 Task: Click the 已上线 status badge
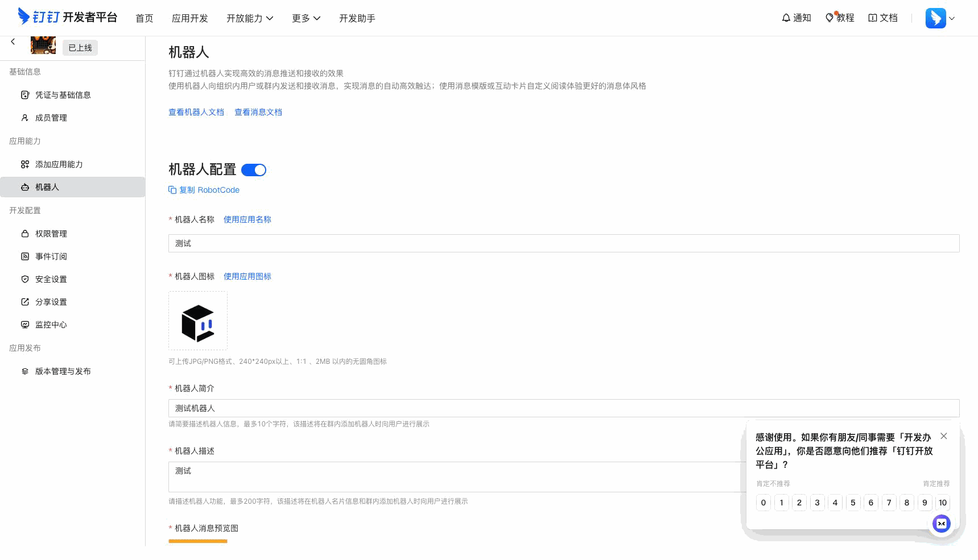[80, 48]
